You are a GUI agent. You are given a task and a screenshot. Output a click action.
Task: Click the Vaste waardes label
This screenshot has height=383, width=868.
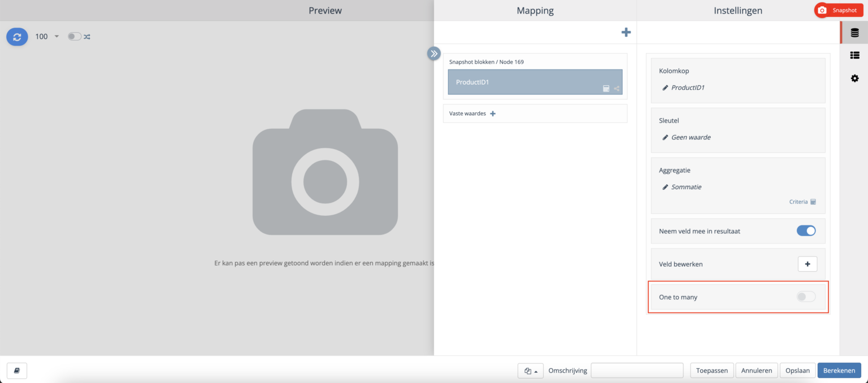point(467,114)
